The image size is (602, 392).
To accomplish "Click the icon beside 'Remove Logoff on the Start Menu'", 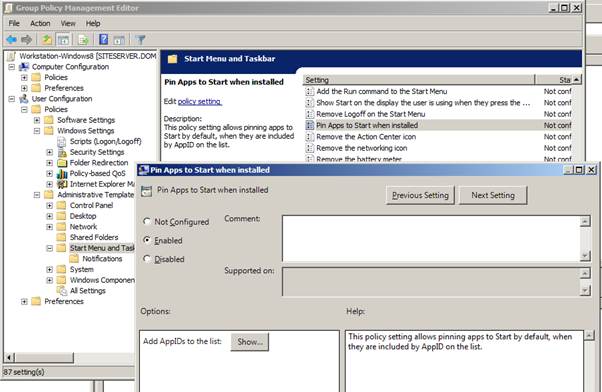I will coord(309,114).
